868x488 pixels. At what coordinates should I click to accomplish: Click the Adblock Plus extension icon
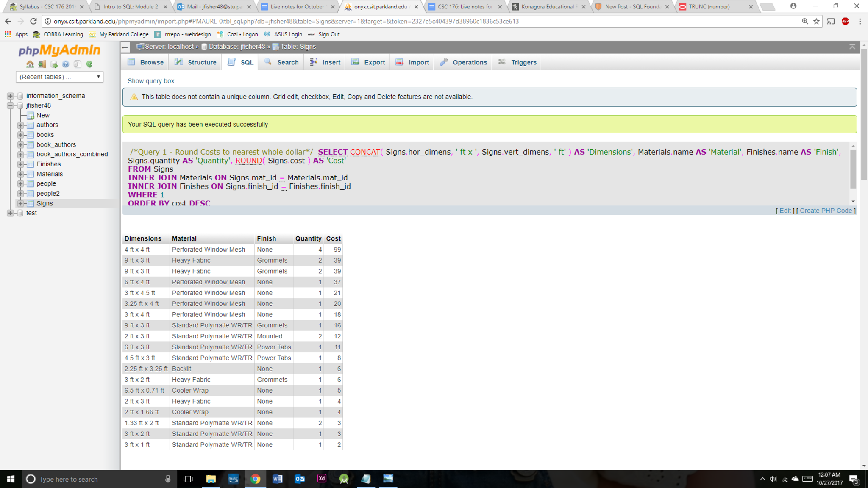point(845,21)
